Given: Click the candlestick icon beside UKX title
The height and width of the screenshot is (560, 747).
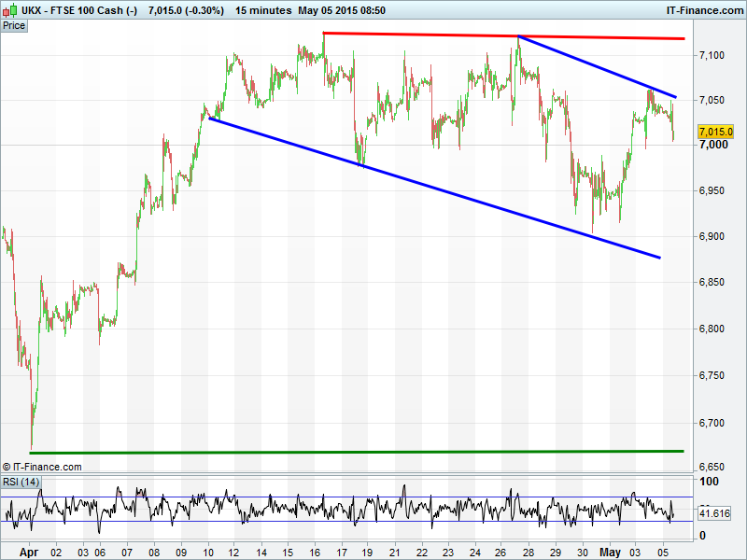Looking at the screenshot, I should click(10, 10).
